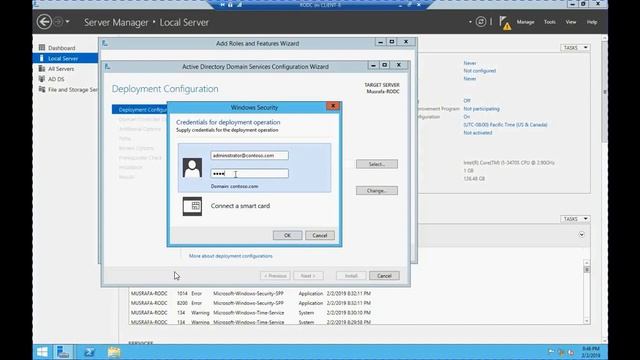Click the Select... button in configuration wizard
Screen dimensions: 640x360
[x=377, y=164]
